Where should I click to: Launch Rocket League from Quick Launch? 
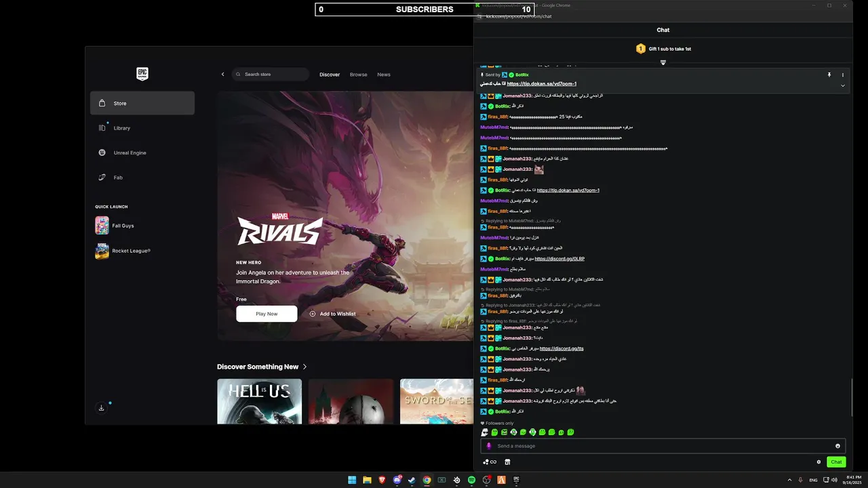[142, 251]
